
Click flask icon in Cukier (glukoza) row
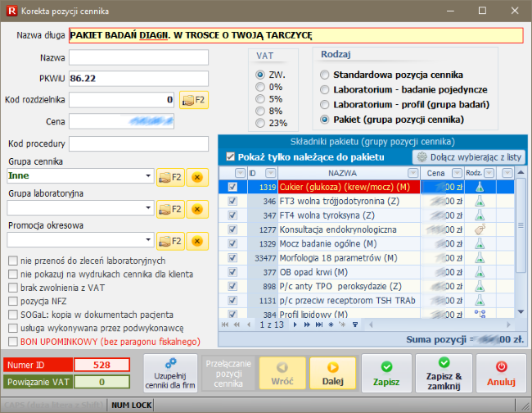pyautogui.click(x=480, y=187)
